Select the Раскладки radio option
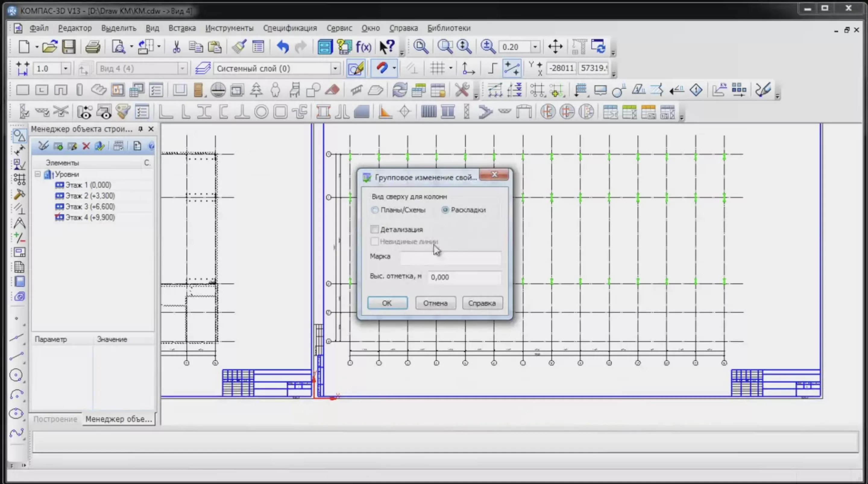The width and height of the screenshot is (868, 484). [445, 210]
